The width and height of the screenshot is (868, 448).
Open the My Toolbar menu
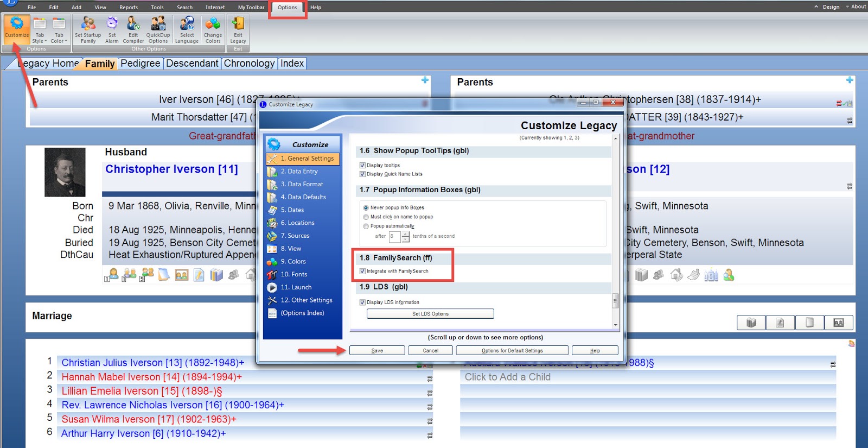[251, 8]
